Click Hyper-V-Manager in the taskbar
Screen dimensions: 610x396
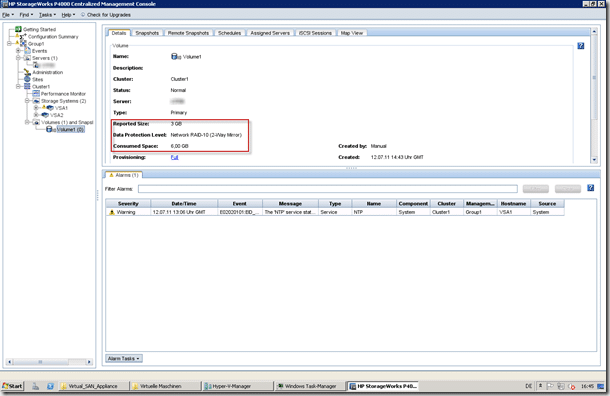pos(238,386)
